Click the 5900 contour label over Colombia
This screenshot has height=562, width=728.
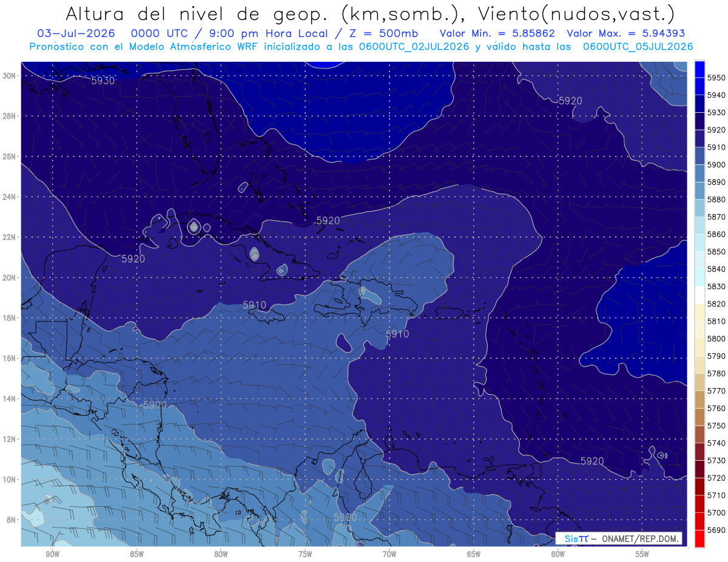(345, 517)
